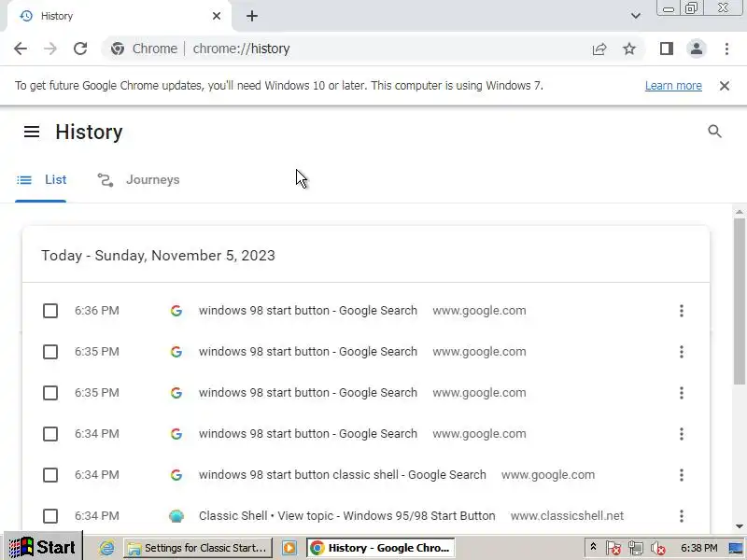747x560 pixels.
Task: Click the Learn more link
Action: pyautogui.click(x=673, y=86)
